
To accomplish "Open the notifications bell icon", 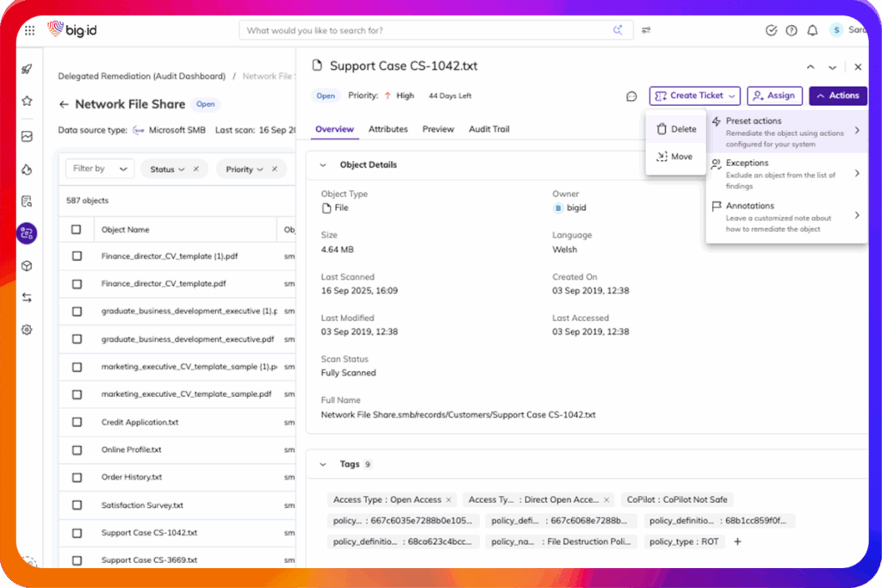I will [812, 30].
